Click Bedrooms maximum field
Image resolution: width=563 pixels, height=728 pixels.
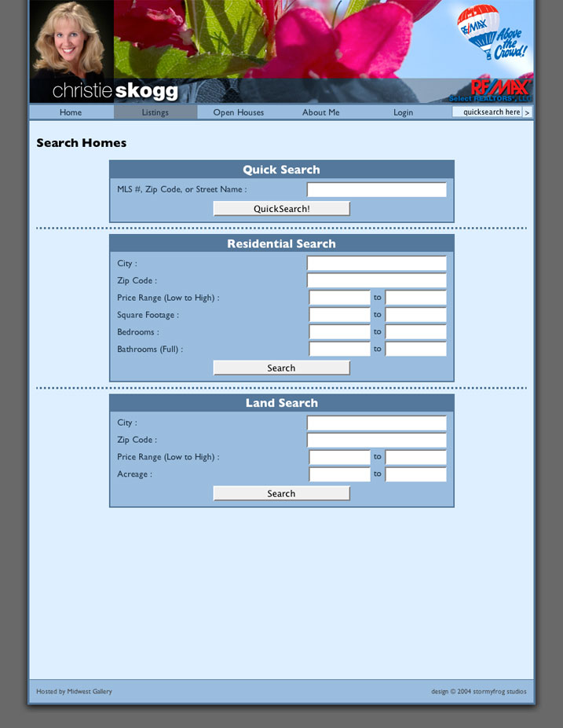click(x=416, y=332)
